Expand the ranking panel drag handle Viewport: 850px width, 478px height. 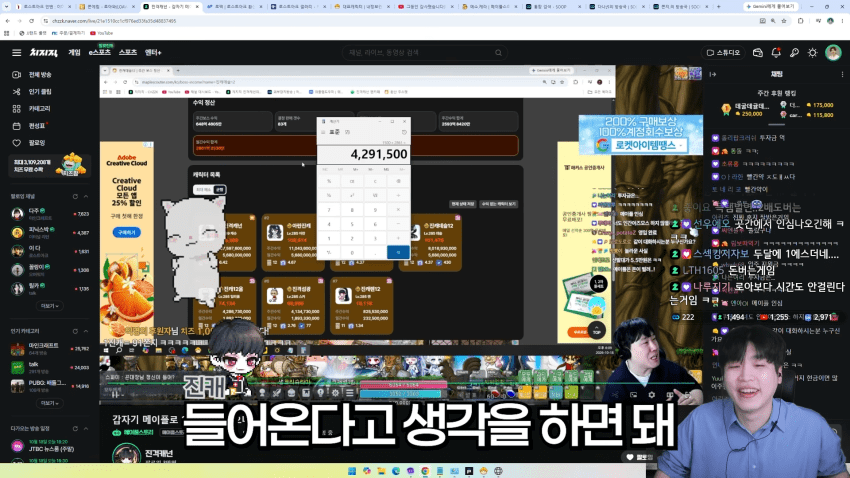[x=776, y=125]
